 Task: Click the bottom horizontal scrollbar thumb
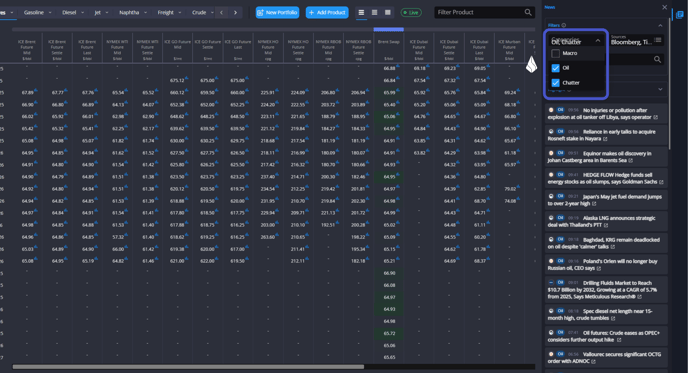[188, 367]
